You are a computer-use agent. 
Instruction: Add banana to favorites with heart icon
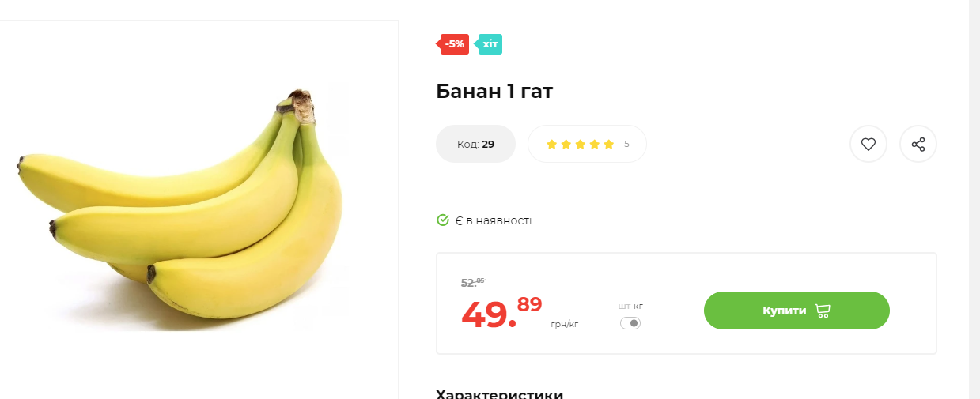click(868, 144)
